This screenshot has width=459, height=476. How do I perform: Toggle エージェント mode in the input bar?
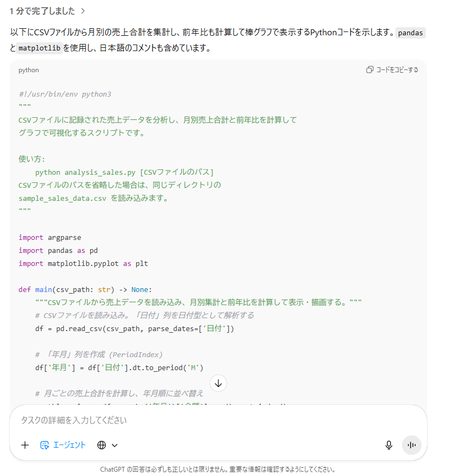(x=61, y=445)
